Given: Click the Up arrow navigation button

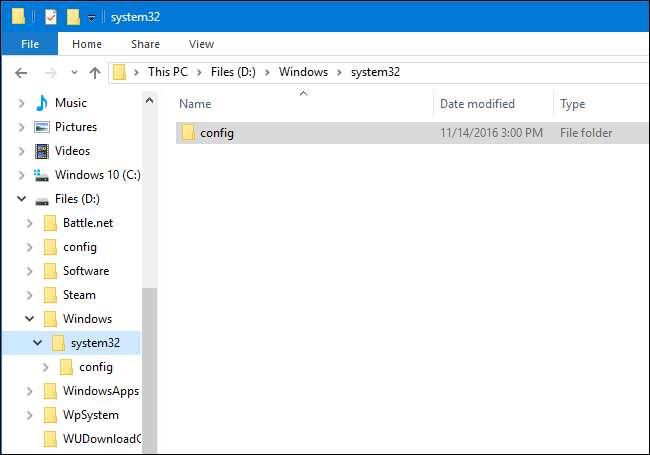Looking at the screenshot, I should pos(95,72).
